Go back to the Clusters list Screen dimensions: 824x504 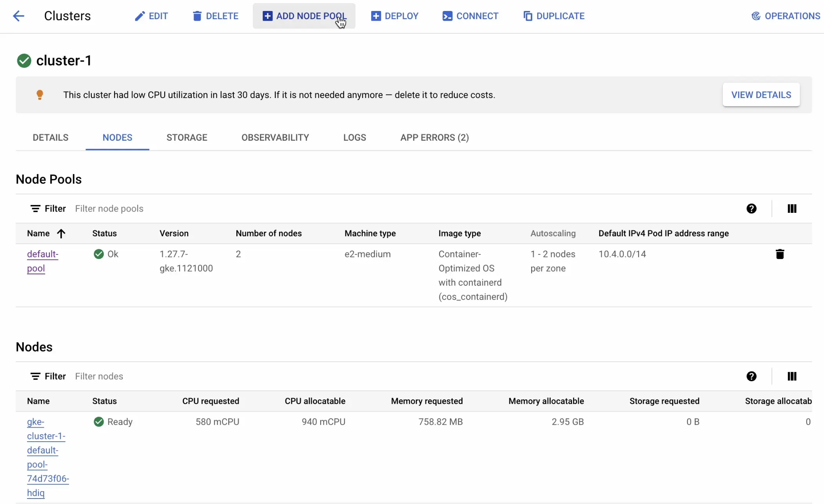pyautogui.click(x=18, y=16)
